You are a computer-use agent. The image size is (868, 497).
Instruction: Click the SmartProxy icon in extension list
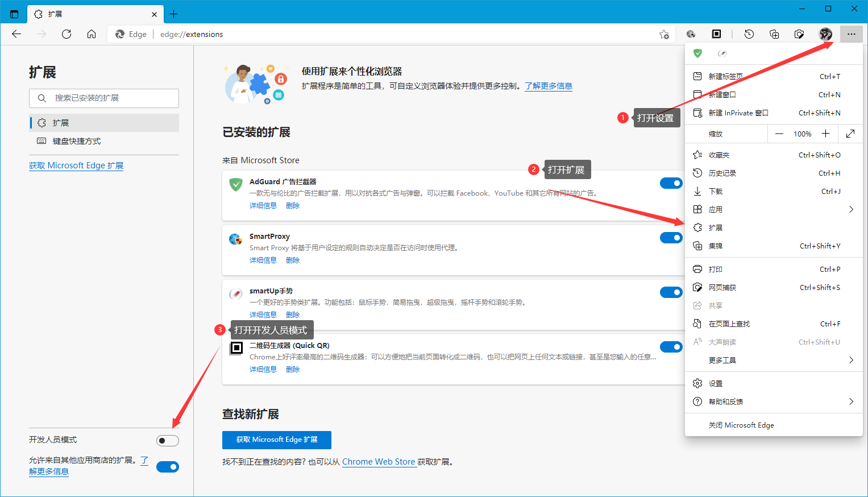coord(235,239)
